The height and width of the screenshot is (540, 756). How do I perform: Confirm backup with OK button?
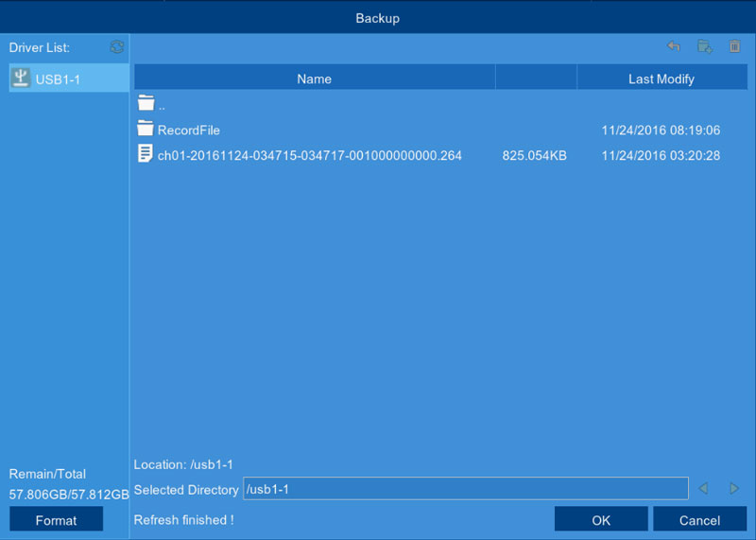click(x=601, y=519)
